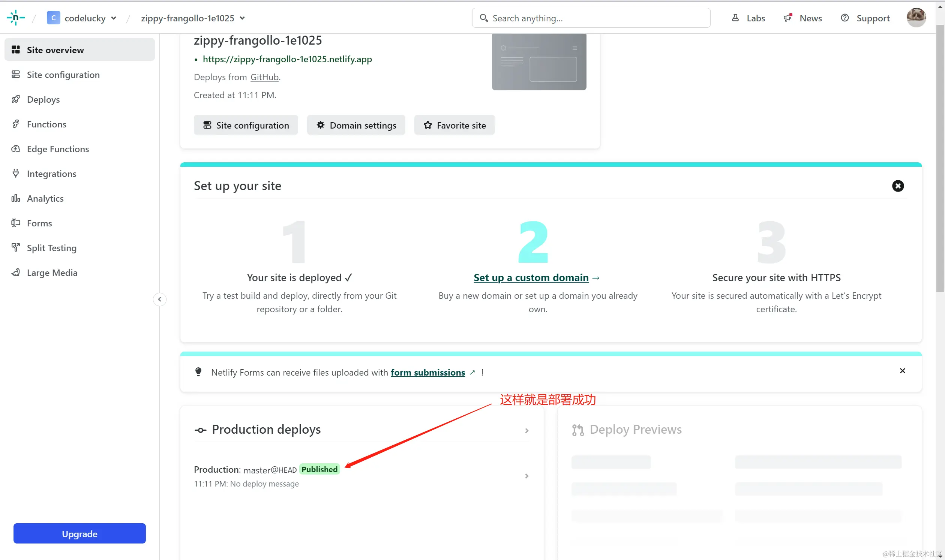Click the sidebar Site configuration icon
This screenshot has width=945, height=560.
point(15,74)
